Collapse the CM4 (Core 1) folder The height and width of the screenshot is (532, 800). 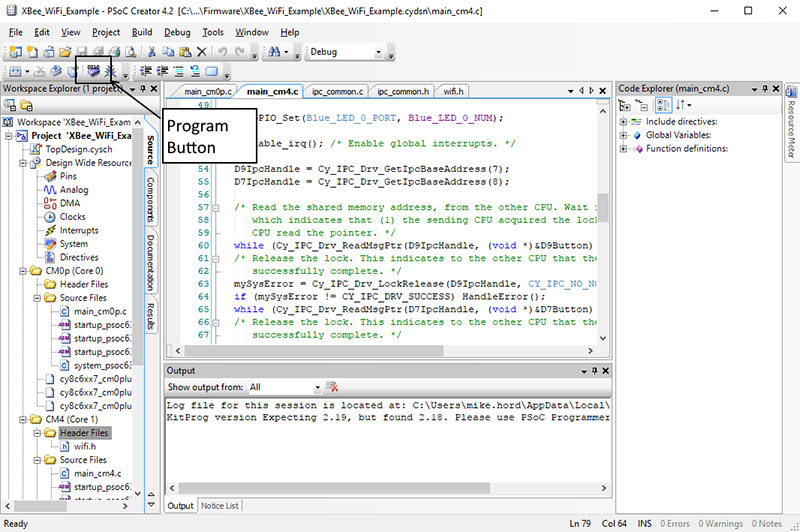pos(23,420)
